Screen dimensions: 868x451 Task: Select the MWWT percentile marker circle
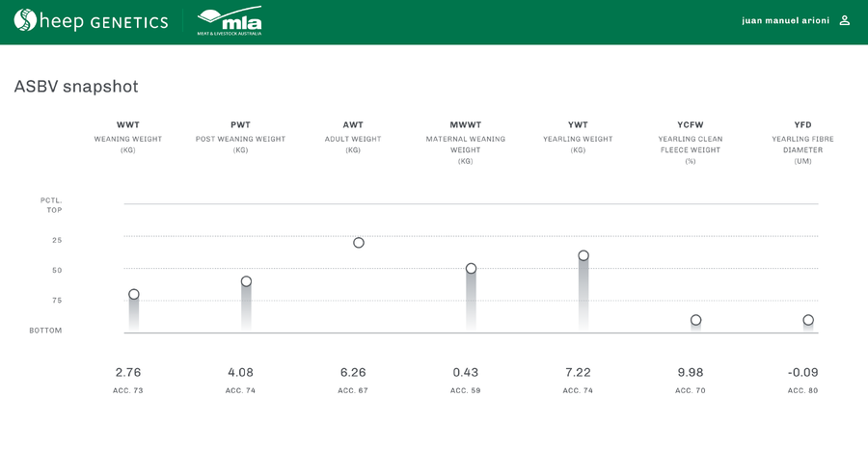(471, 269)
